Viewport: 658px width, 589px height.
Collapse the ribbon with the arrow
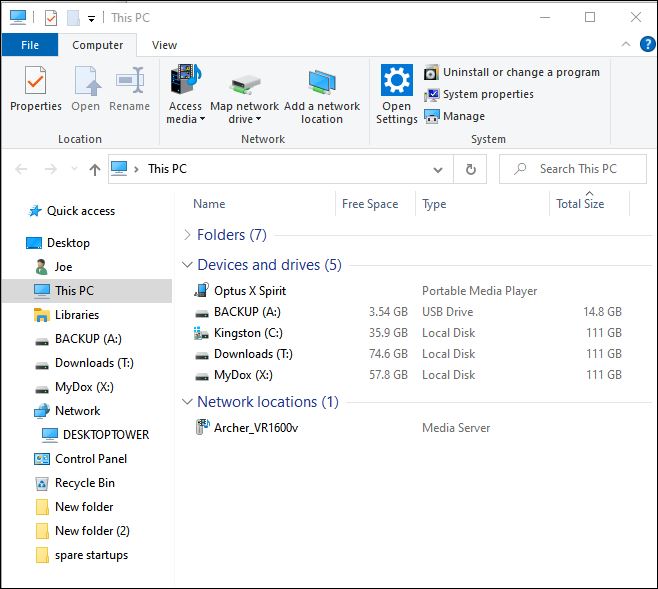625,44
